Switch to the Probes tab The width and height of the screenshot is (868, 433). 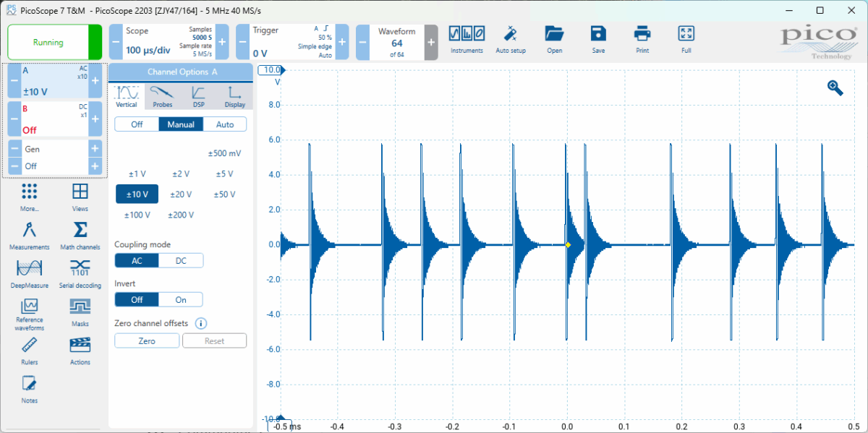[x=163, y=96]
